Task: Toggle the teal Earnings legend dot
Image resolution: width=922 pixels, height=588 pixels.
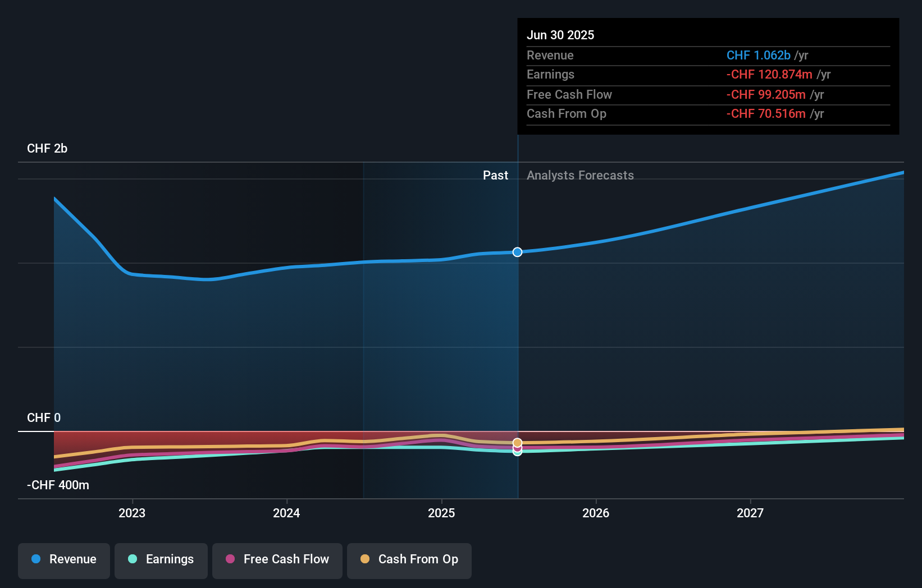Action: (131, 559)
